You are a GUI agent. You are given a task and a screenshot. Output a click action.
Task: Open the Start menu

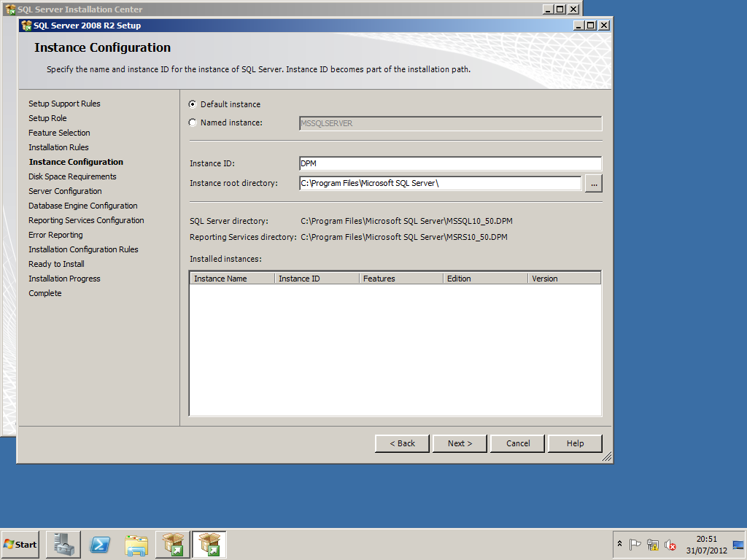[x=20, y=544]
